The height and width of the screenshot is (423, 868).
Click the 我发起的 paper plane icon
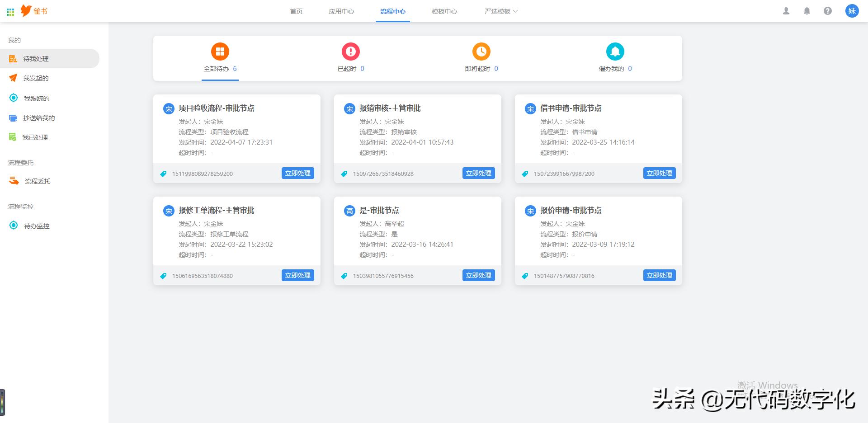(x=14, y=78)
